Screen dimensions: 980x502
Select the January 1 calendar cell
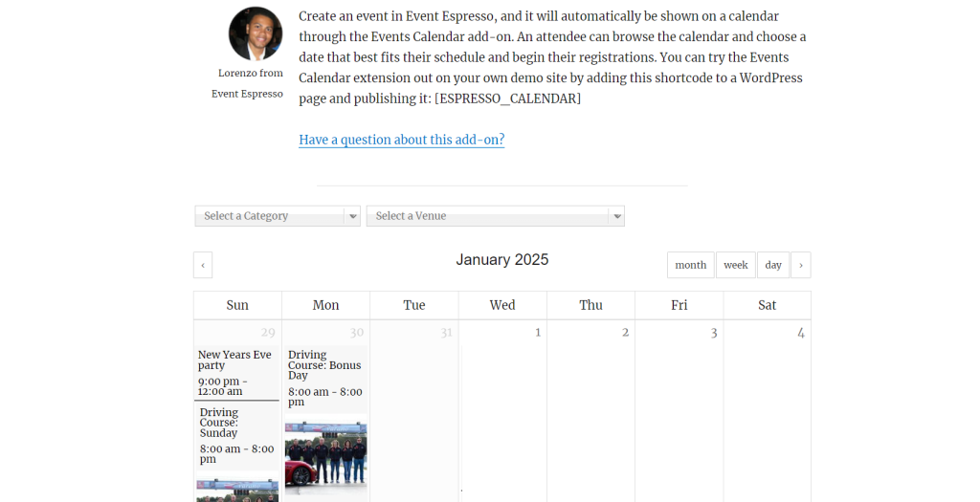tap(502, 411)
